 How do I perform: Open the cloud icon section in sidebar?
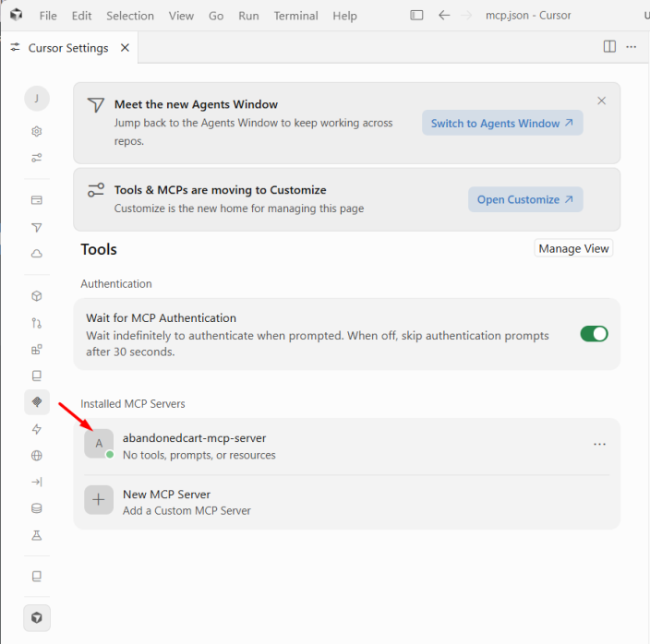(37, 254)
